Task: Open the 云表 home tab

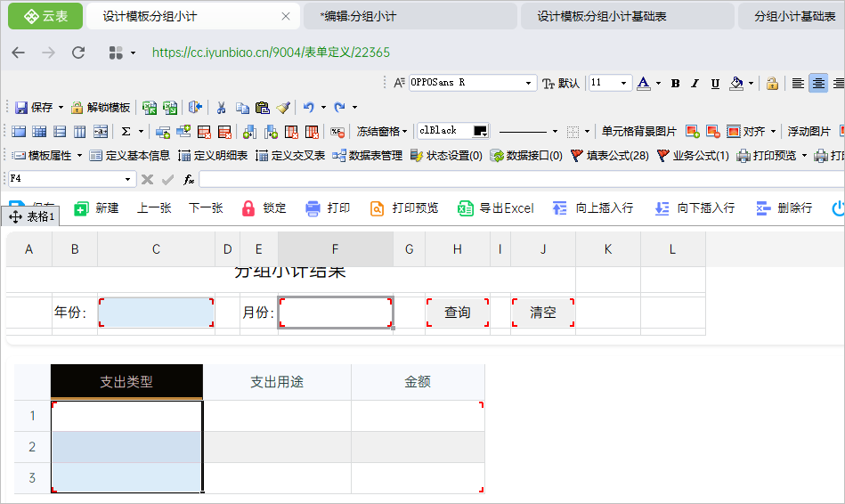Action: coord(45,16)
